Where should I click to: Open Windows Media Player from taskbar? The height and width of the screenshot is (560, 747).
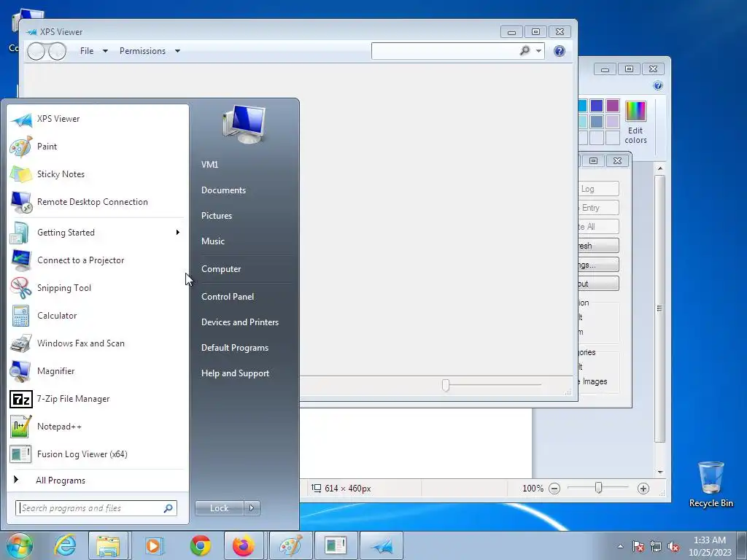pos(153,545)
